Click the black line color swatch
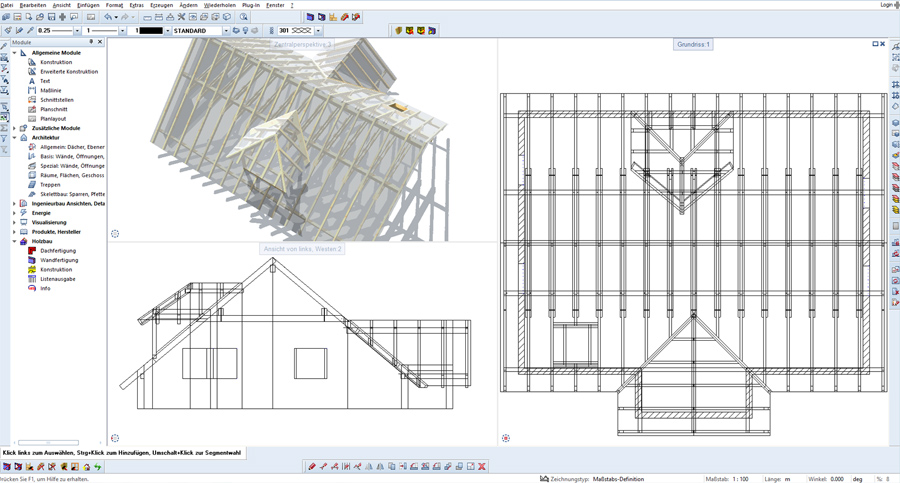900x483 pixels. click(152, 31)
